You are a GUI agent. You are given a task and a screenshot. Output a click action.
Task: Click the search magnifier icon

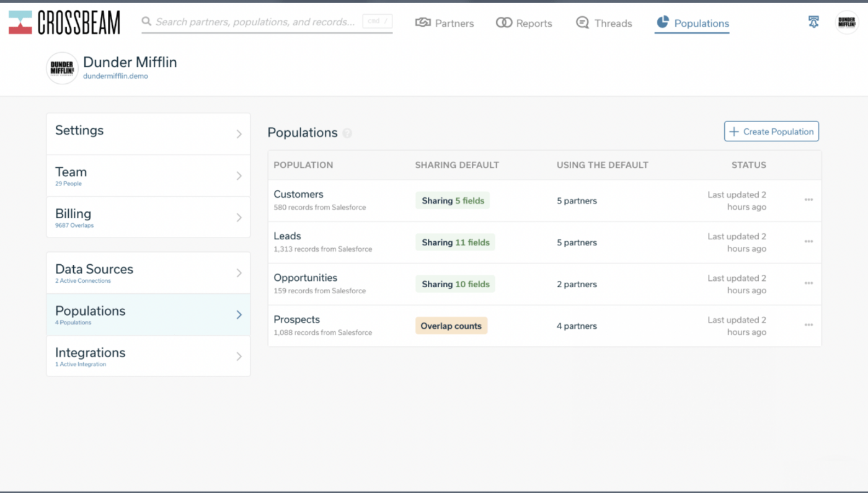(147, 22)
